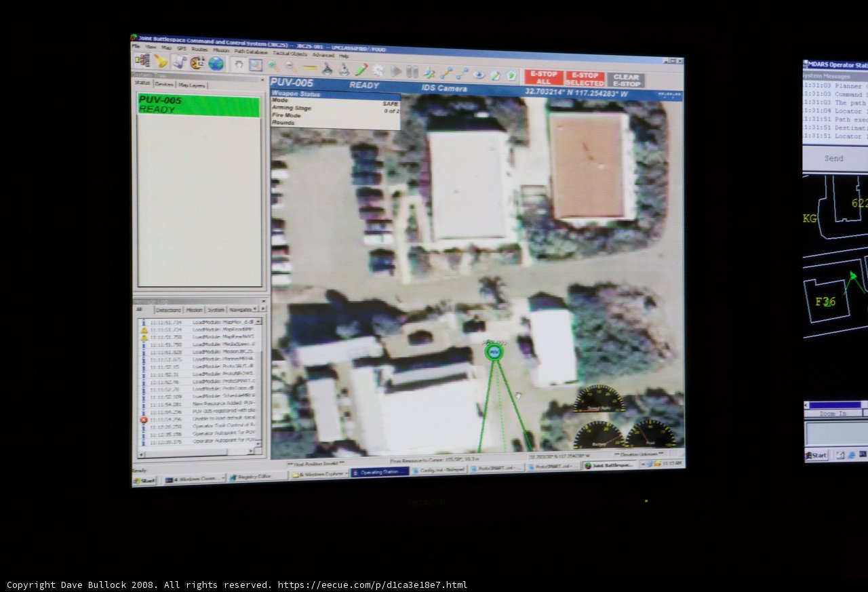This screenshot has width=868, height=592.
Task: Open the View menu
Action: point(151,47)
